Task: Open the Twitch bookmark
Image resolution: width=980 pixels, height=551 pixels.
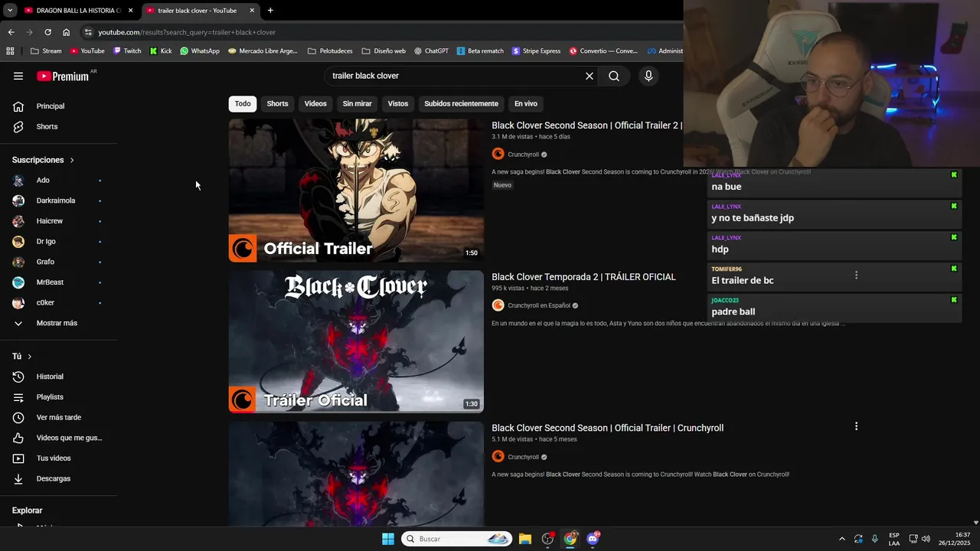Action: (x=127, y=51)
